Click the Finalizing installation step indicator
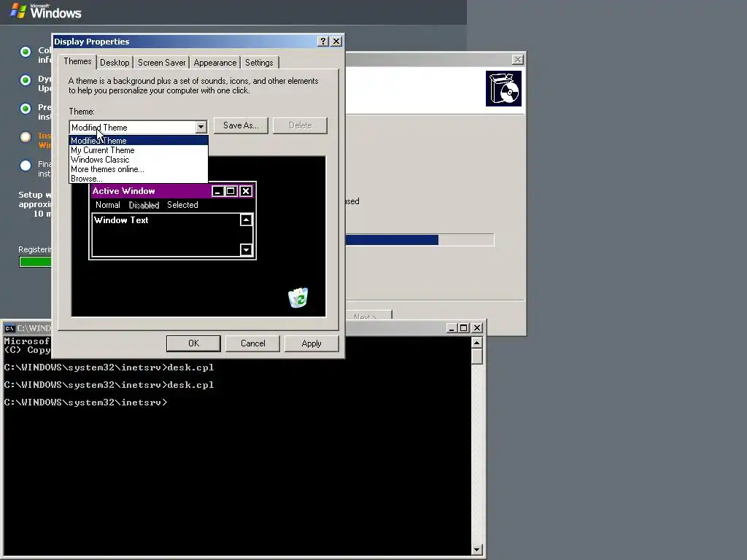The image size is (747, 560). [x=26, y=166]
